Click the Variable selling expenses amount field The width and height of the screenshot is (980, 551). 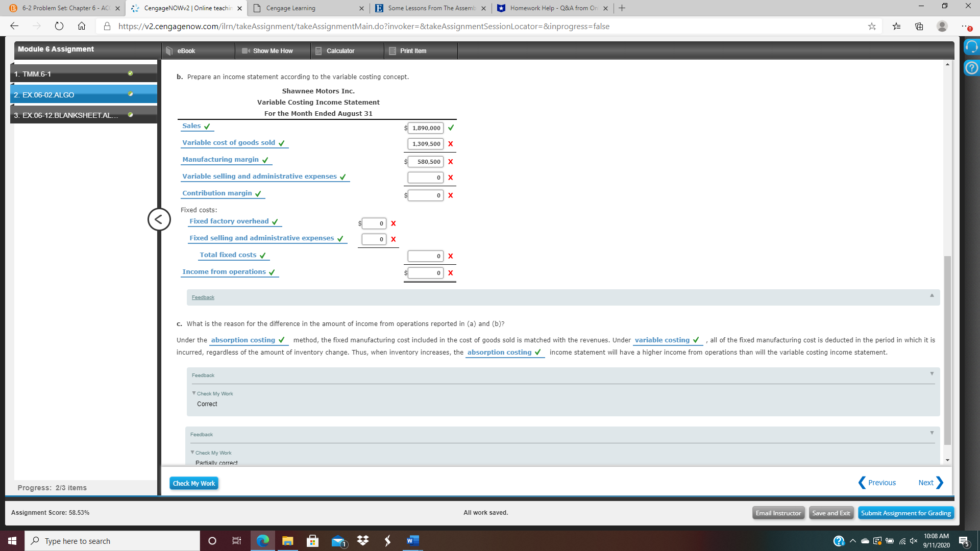click(x=425, y=177)
